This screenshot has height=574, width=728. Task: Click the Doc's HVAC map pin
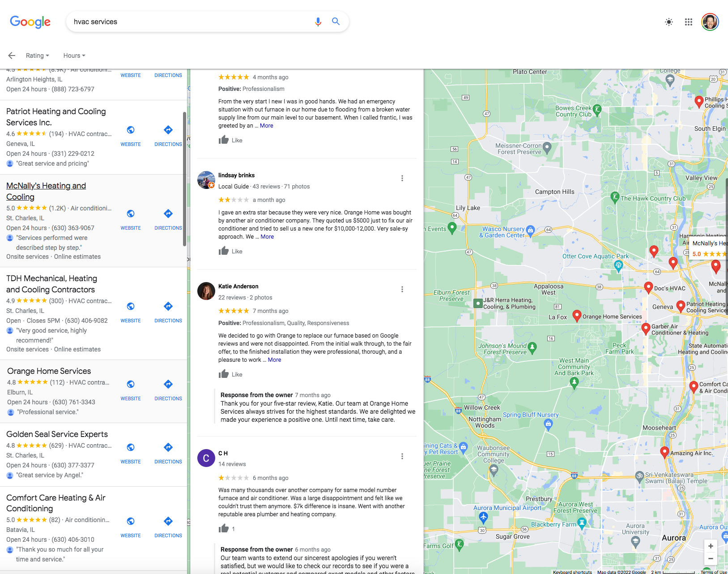(x=648, y=287)
